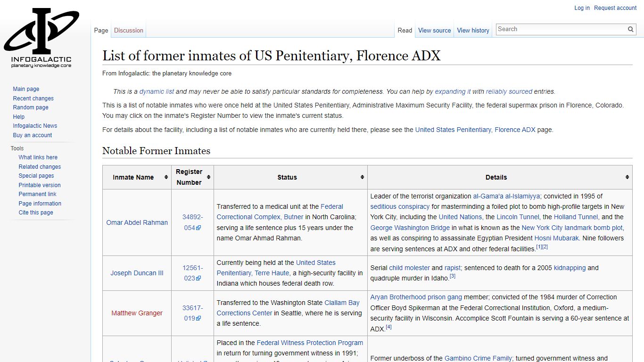Click citation reference [1]
This screenshot has height=362, width=644.
(x=539, y=247)
